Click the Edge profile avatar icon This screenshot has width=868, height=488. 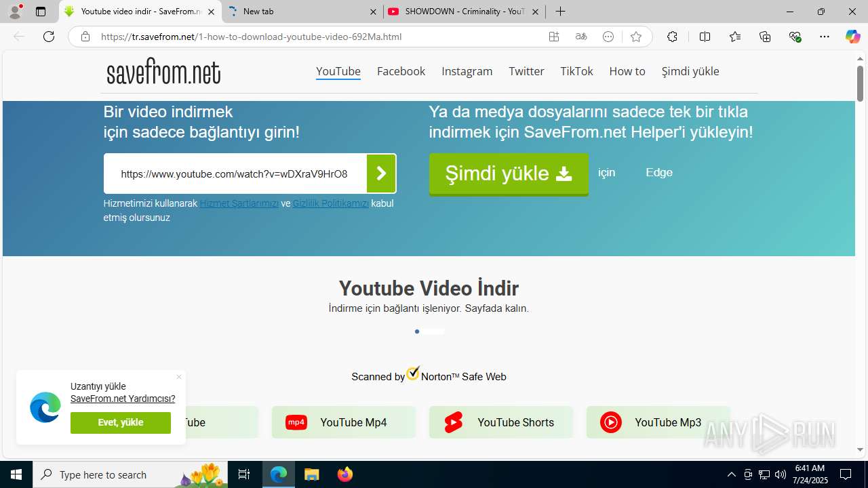15,12
